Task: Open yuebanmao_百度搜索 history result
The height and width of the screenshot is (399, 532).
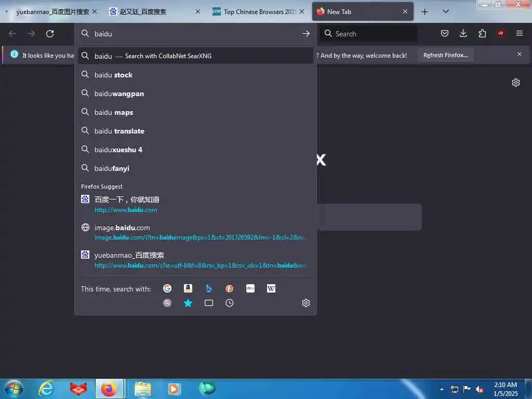Action: 195,260
